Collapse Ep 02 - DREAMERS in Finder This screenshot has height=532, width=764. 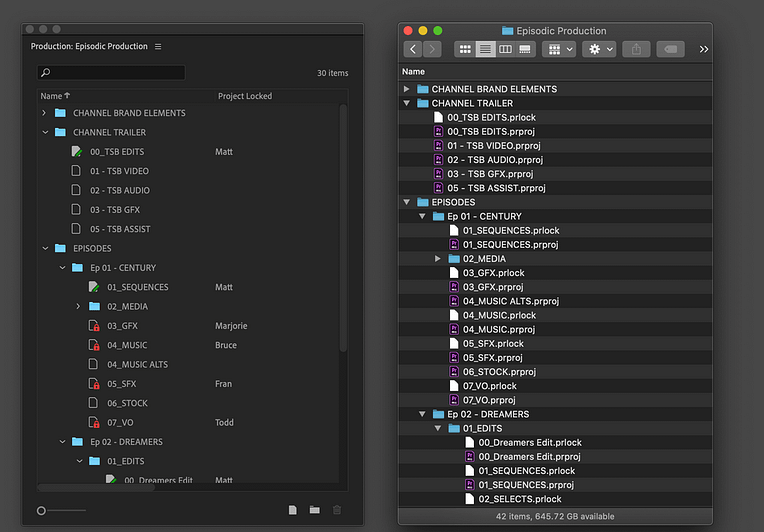422,414
